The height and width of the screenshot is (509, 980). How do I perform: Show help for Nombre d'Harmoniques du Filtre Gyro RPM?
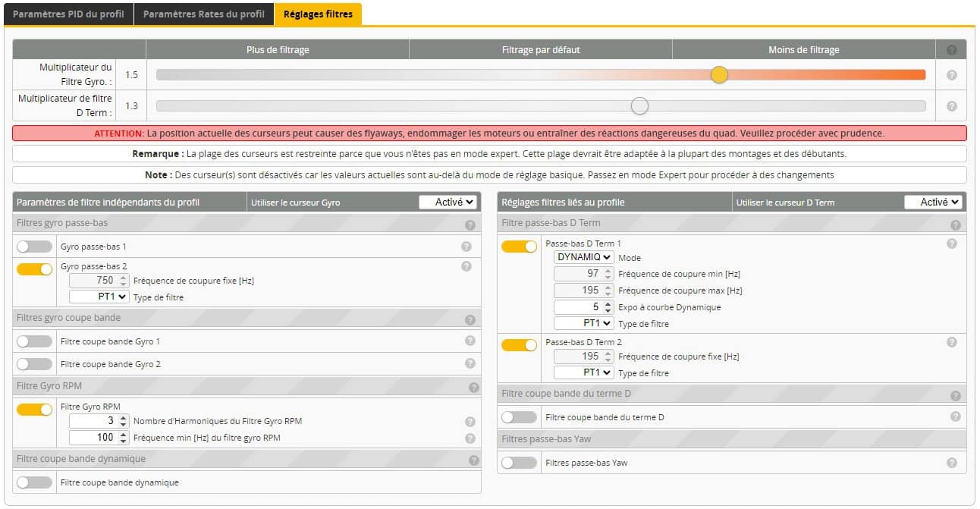point(470,422)
